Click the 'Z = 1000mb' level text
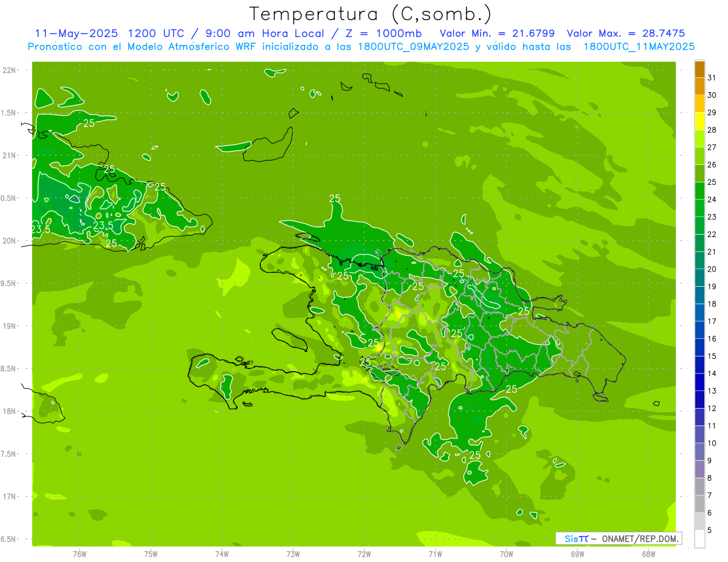The image size is (728, 562). pos(384,33)
